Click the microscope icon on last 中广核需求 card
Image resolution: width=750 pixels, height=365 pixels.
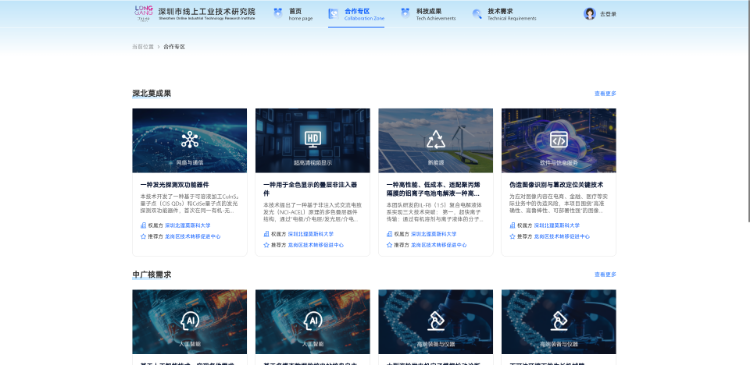[x=559, y=321]
